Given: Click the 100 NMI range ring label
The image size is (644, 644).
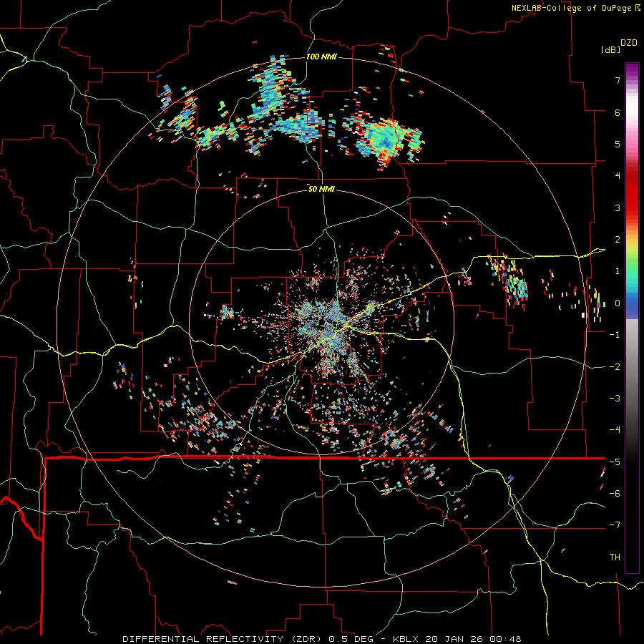Looking at the screenshot, I should tap(321, 57).
